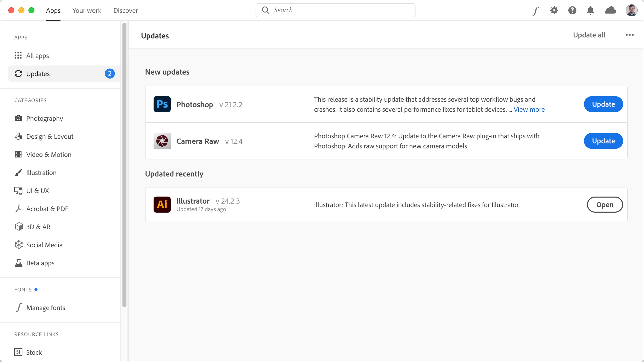This screenshot has width=644, height=362.
Task: Click the 3D & AR cube icon
Action: click(19, 227)
